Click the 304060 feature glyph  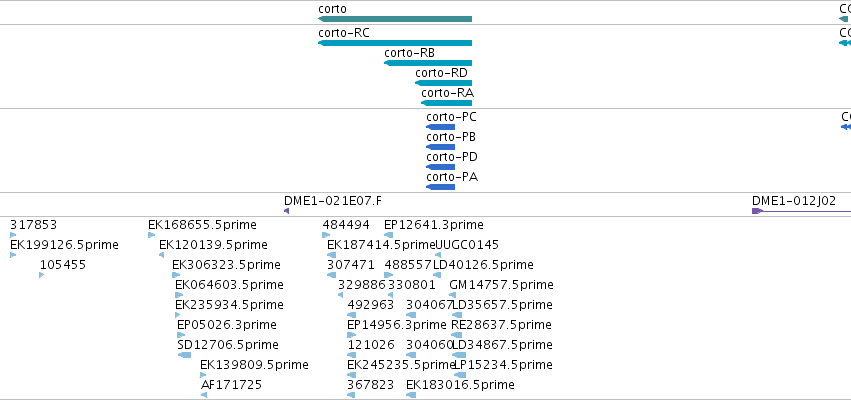point(411,355)
